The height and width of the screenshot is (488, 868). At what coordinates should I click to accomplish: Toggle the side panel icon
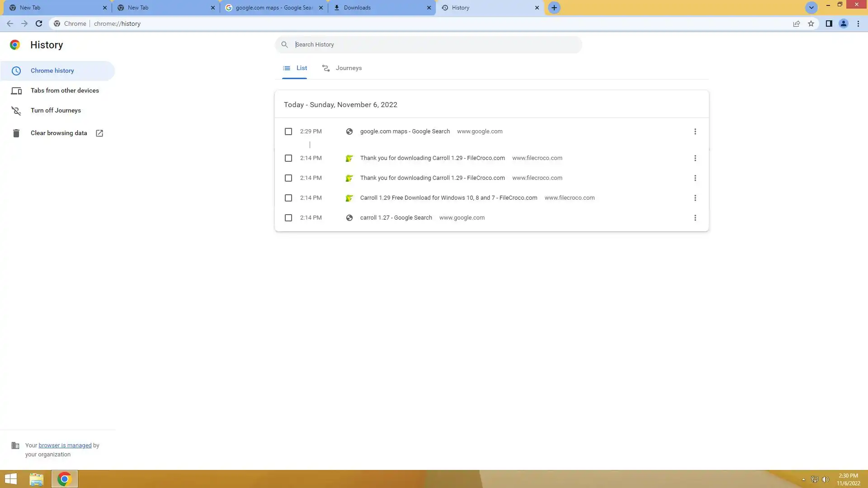(829, 23)
